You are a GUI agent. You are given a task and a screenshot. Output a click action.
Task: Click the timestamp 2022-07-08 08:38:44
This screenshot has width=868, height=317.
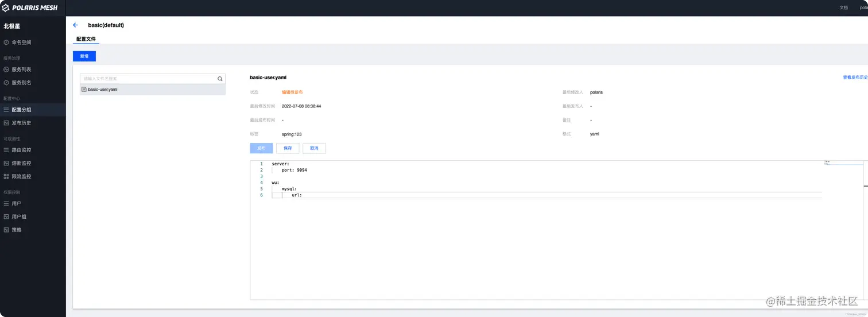301,106
